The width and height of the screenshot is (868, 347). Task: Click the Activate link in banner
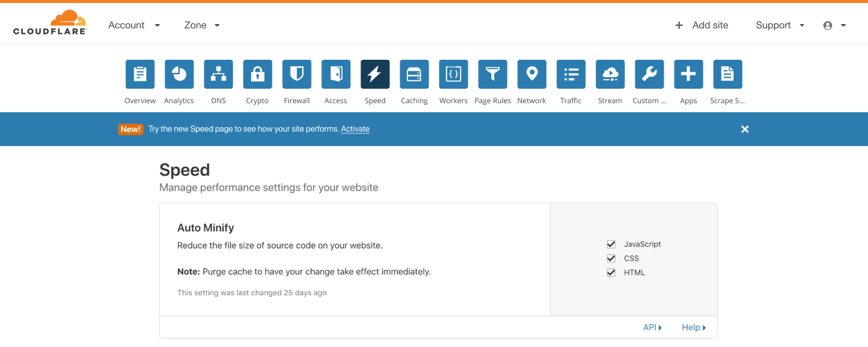[355, 129]
